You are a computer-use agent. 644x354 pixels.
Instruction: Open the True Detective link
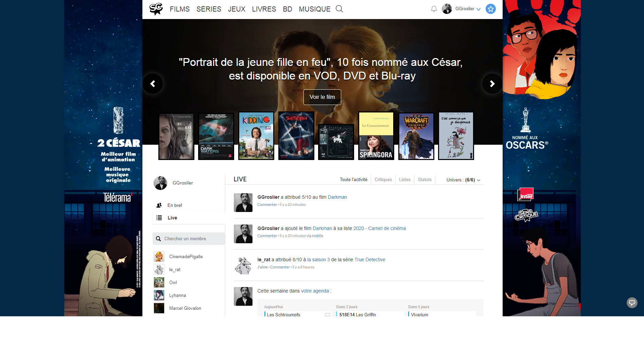(x=369, y=260)
